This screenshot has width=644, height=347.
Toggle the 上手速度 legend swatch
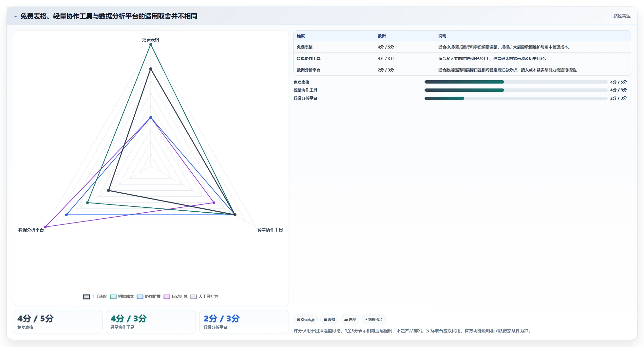pyautogui.click(x=86, y=297)
